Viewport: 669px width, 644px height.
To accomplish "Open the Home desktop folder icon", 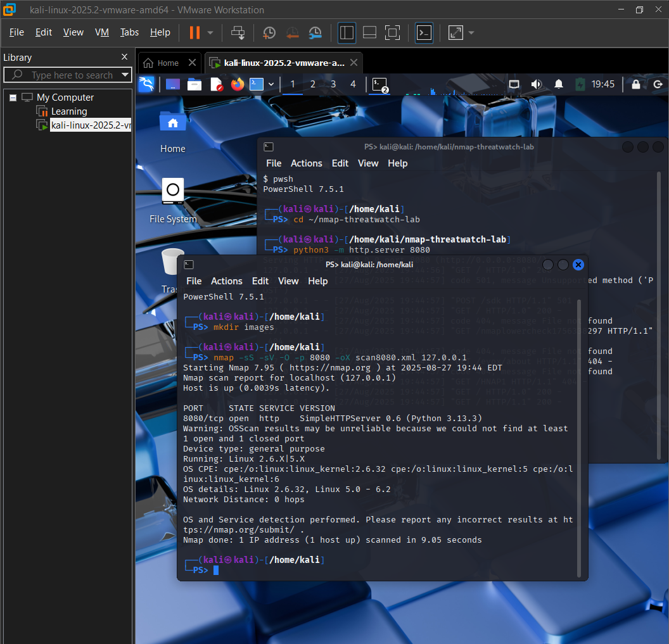I will pos(173,132).
